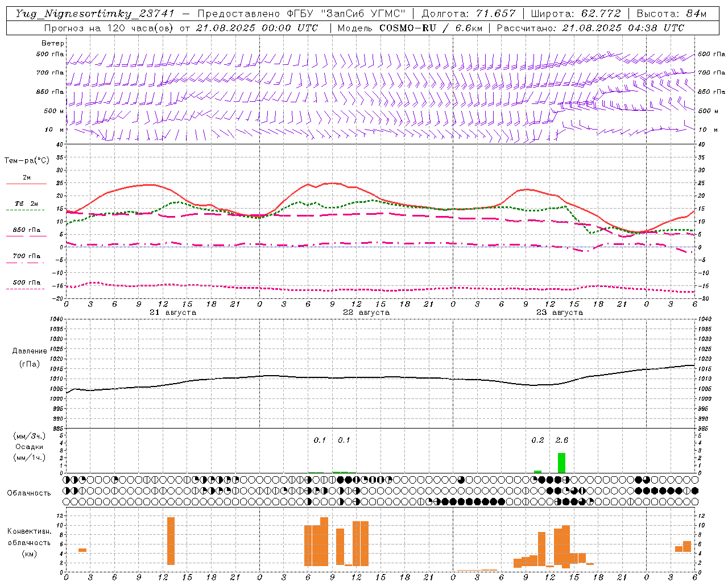Click the tall green 2.6 mm precipitation bar
Viewport: 728px width, 582px height.
pyautogui.click(x=561, y=463)
